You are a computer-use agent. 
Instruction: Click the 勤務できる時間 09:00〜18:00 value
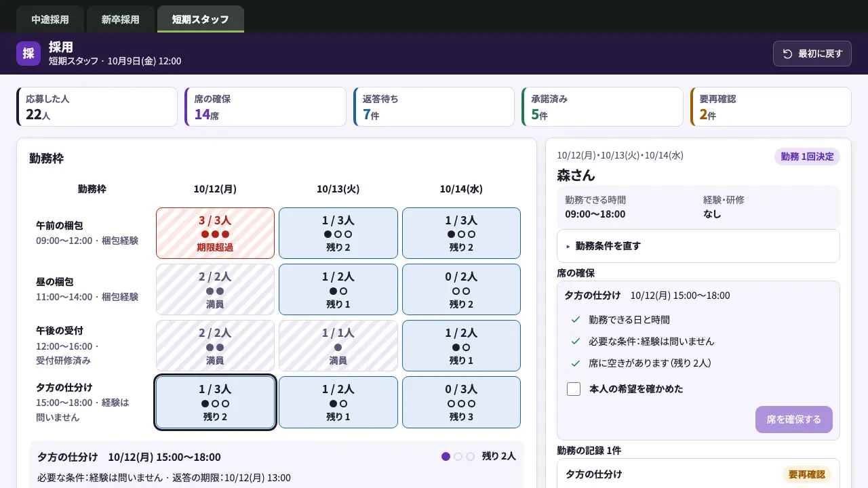click(595, 214)
